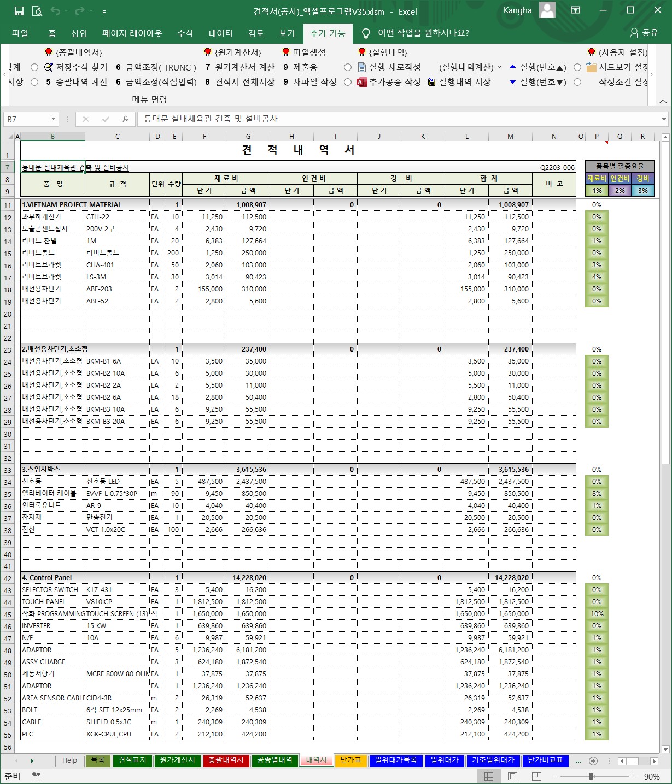This screenshot has width=672, height=784.
Task: Click the macro record icon in status bar
Action: (37, 776)
